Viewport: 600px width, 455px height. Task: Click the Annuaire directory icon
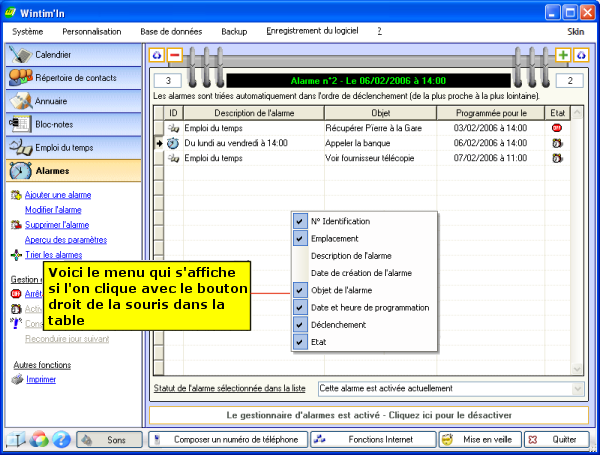coord(20,101)
